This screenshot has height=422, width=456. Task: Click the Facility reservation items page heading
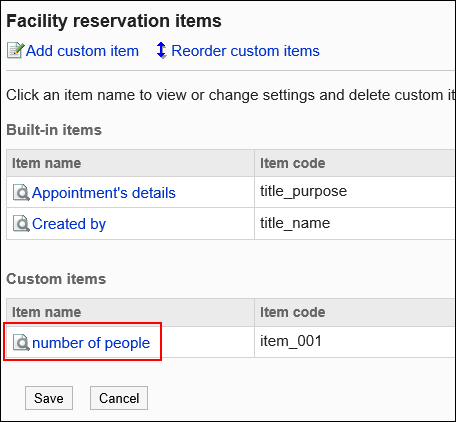point(114,21)
